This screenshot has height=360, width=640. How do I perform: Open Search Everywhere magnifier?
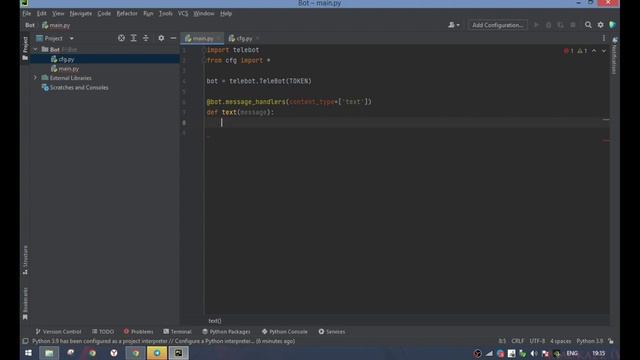[588, 25]
